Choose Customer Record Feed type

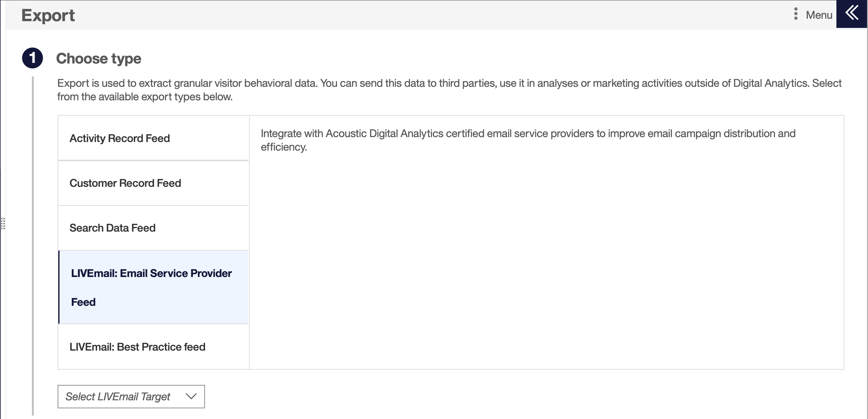(153, 183)
